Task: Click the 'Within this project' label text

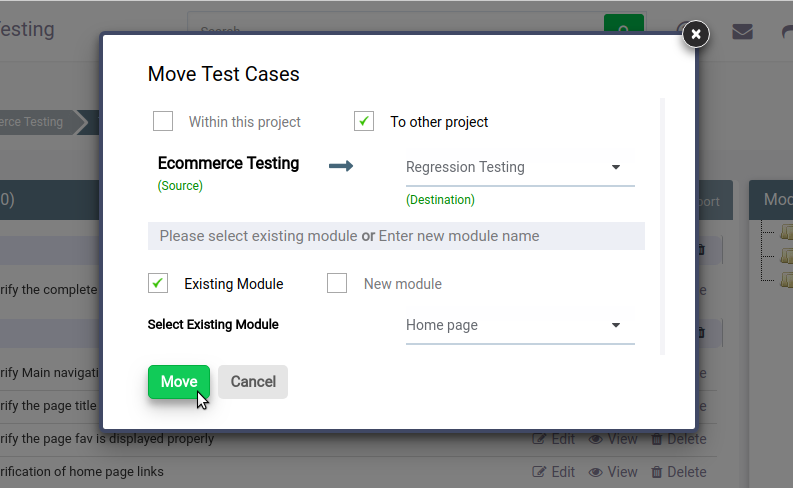Action: point(245,122)
